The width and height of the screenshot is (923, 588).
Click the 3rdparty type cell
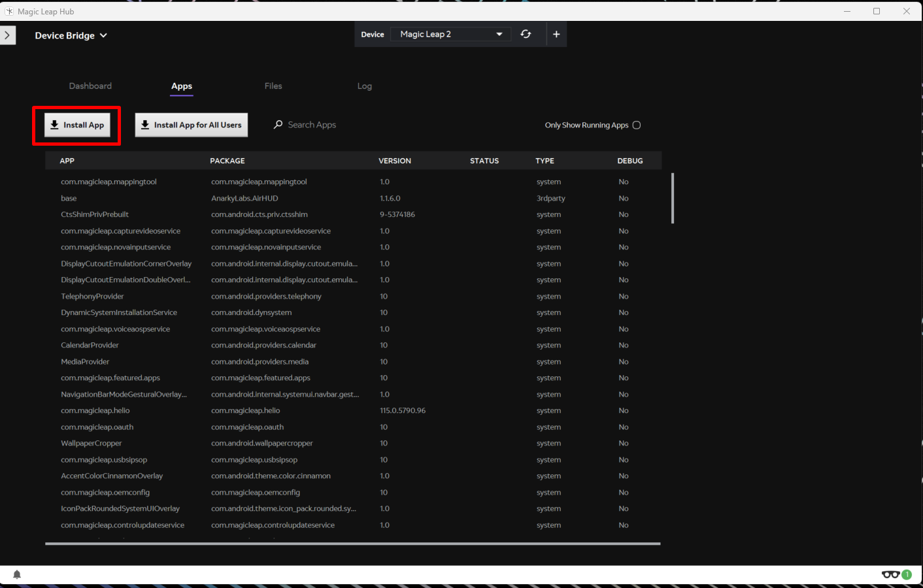click(x=551, y=198)
